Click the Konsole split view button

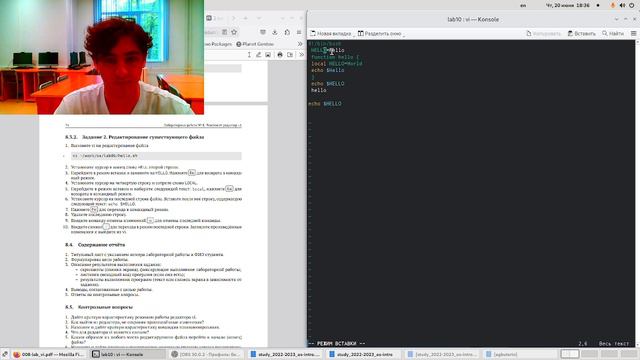(x=379, y=33)
